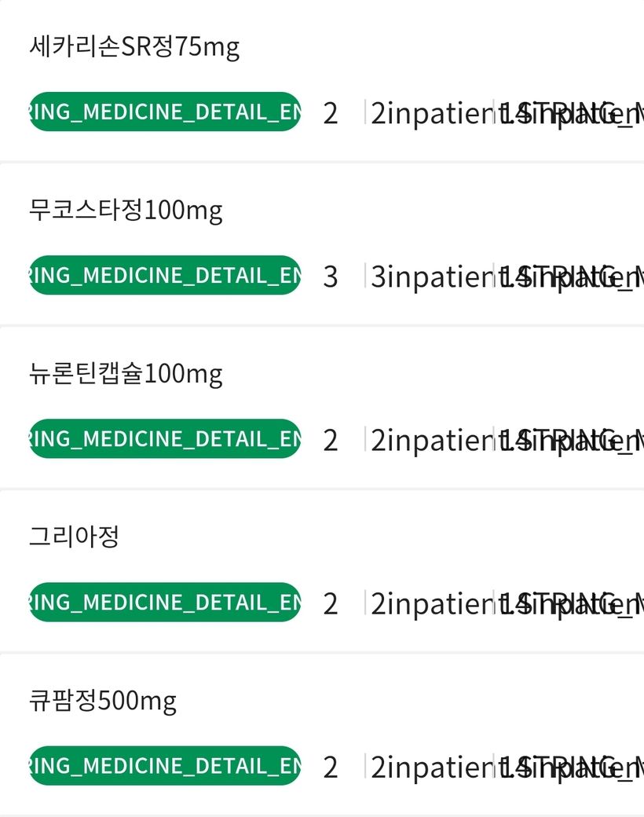Tap the green detail badge under 뉴론틴캡슐100mg
Screen dimensions: 644x817
[x=165, y=439]
